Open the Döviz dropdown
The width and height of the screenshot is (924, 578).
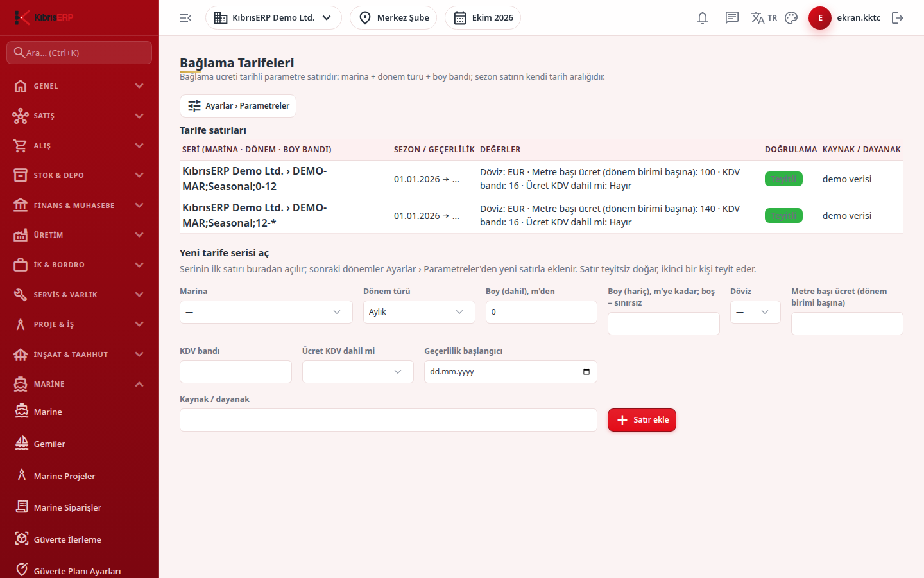[755, 312]
